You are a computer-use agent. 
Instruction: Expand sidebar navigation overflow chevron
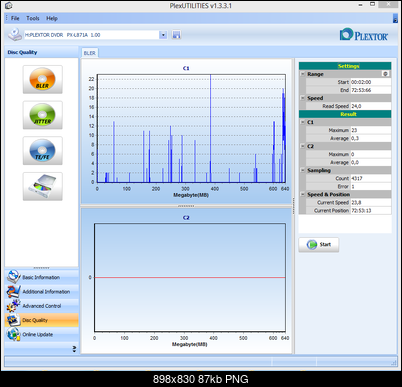pos(74,349)
